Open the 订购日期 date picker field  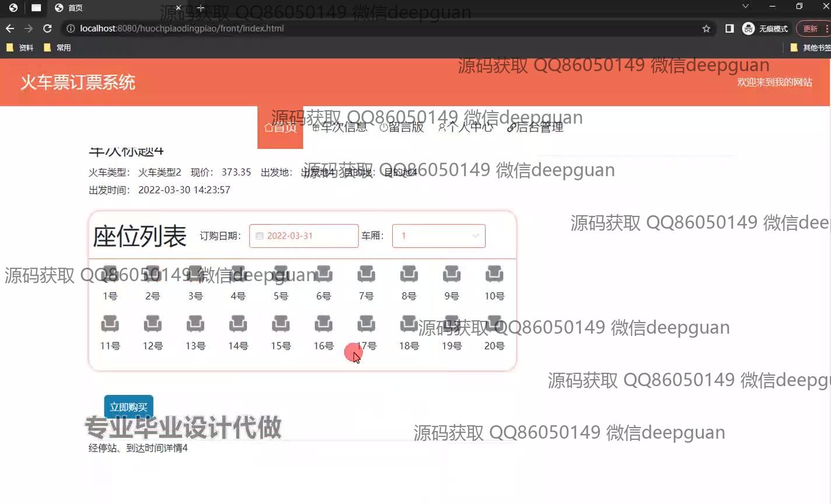[303, 236]
